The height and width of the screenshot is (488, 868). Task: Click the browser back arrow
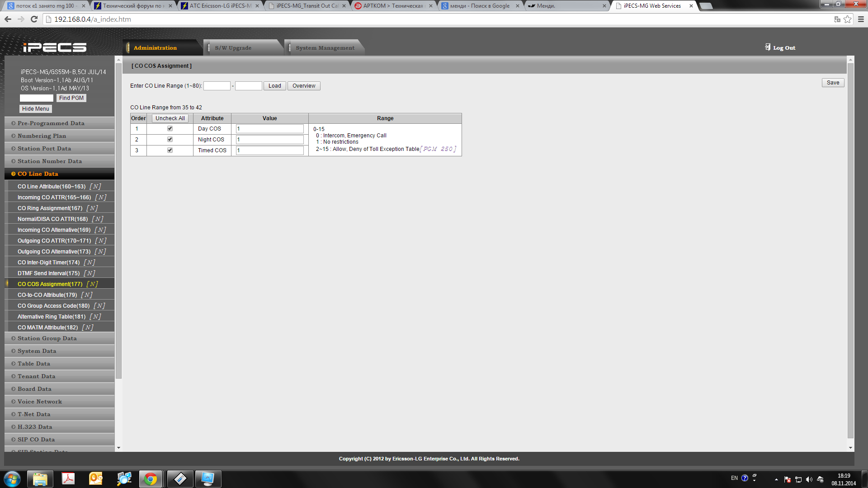pyautogui.click(x=8, y=19)
